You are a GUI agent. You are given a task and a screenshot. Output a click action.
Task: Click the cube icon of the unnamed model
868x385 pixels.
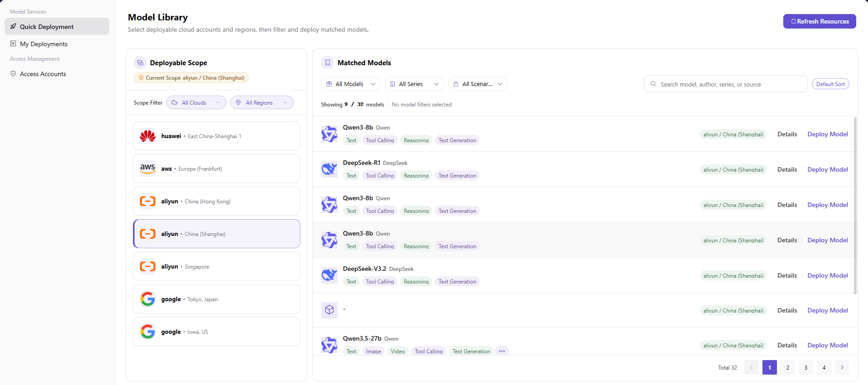coord(329,310)
